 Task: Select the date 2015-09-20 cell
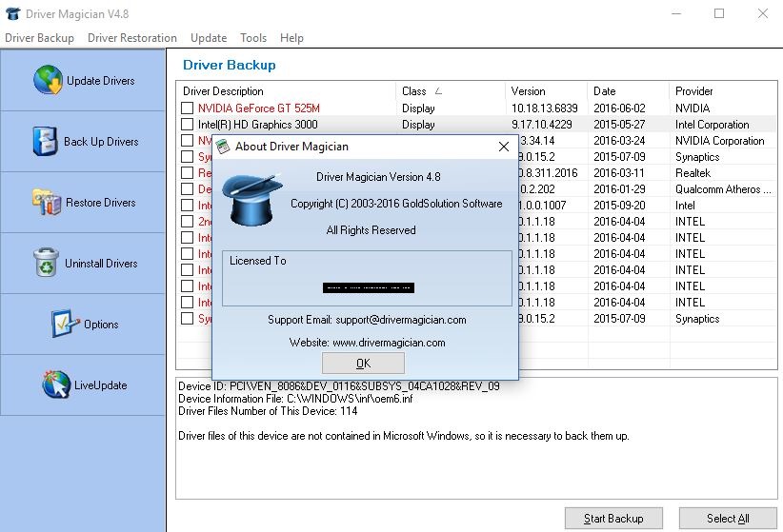click(619, 206)
